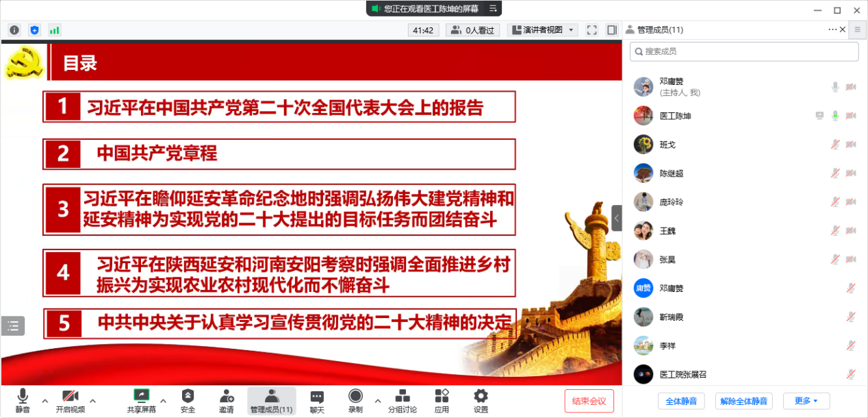The image size is (868, 418).
Task: Open the meeting info icon
Action: [x=14, y=30]
